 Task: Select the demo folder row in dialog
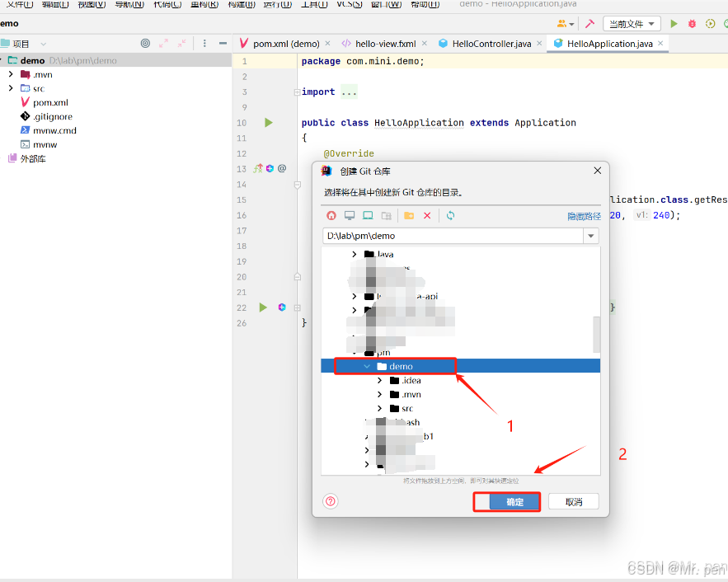461,366
